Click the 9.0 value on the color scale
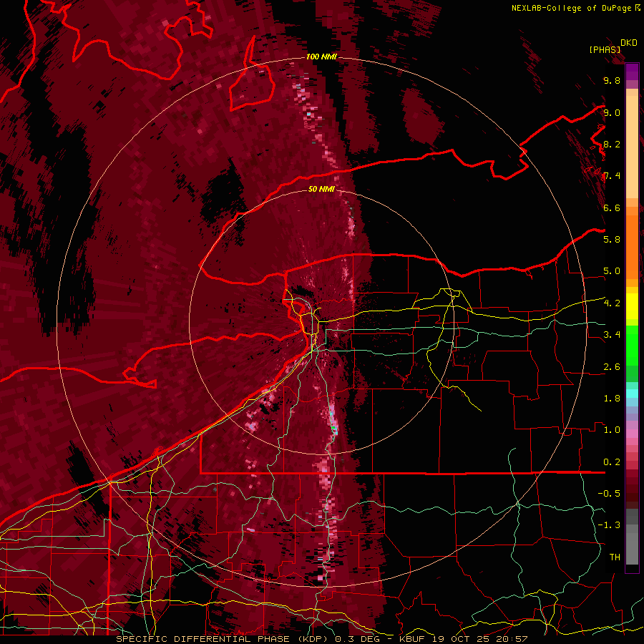The height and width of the screenshot is (644, 644). [x=612, y=112]
